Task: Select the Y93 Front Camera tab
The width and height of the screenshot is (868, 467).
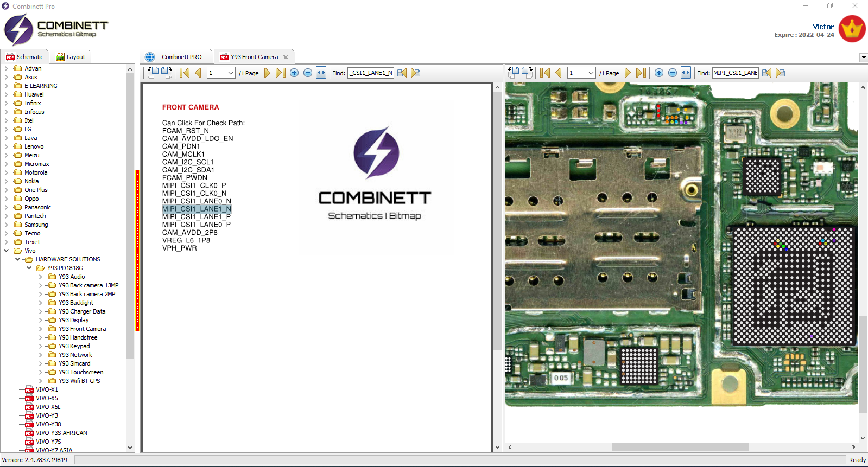Action: pyautogui.click(x=254, y=57)
